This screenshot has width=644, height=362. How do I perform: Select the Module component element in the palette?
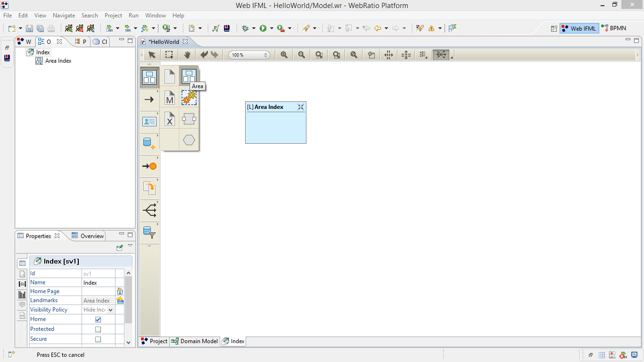pos(189,119)
